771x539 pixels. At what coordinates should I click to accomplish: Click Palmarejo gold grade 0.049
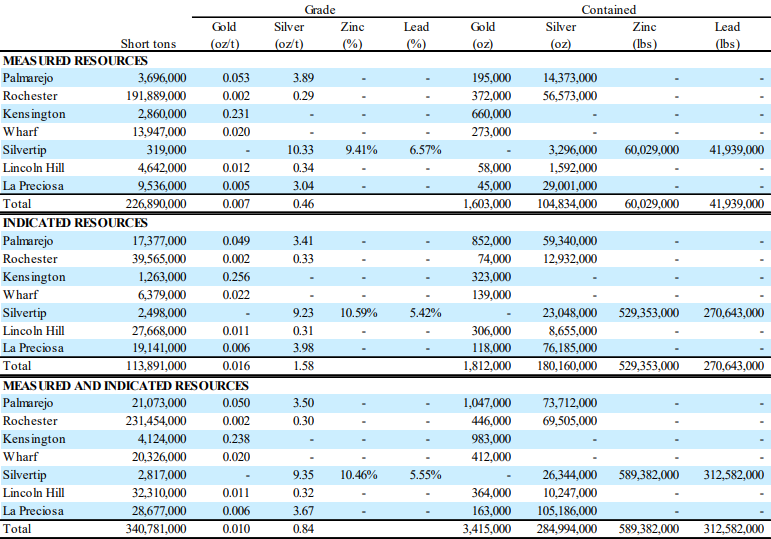pyautogui.click(x=236, y=241)
